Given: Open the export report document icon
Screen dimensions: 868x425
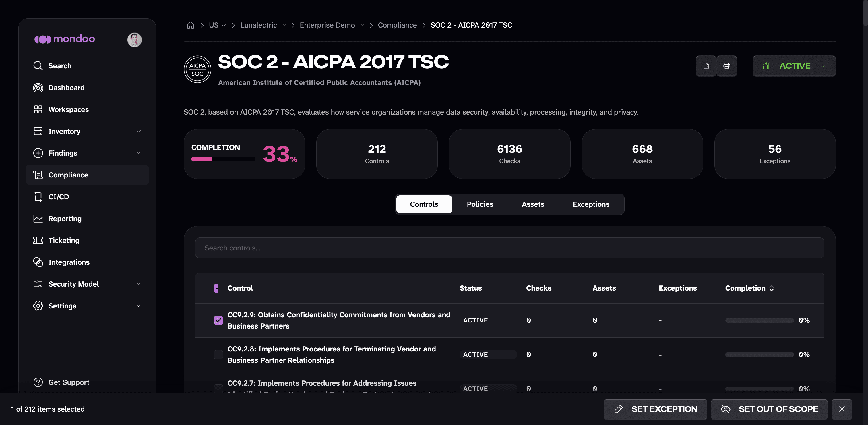Looking at the screenshot, I should [x=706, y=66].
